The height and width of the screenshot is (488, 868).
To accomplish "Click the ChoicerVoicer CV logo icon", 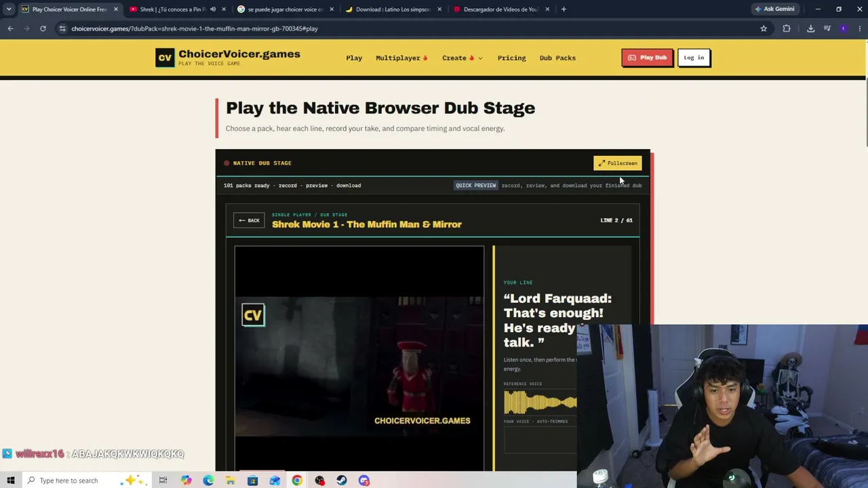I will click(165, 58).
